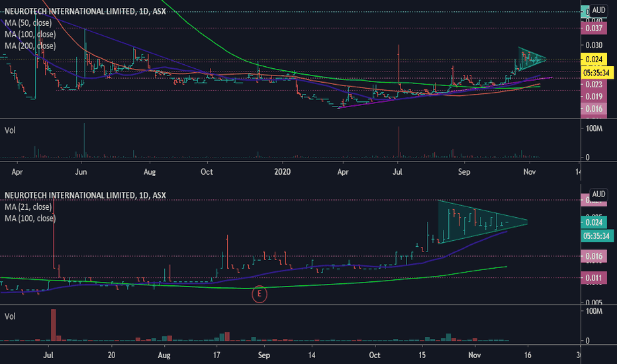Click the yellow 0.024 price label on the top chart
Image resolution: width=617 pixels, height=364 pixels.
594,60
